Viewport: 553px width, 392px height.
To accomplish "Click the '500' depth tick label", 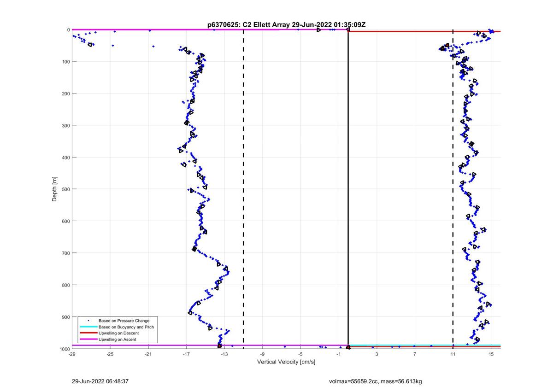I will pyautogui.click(x=65, y=189).
